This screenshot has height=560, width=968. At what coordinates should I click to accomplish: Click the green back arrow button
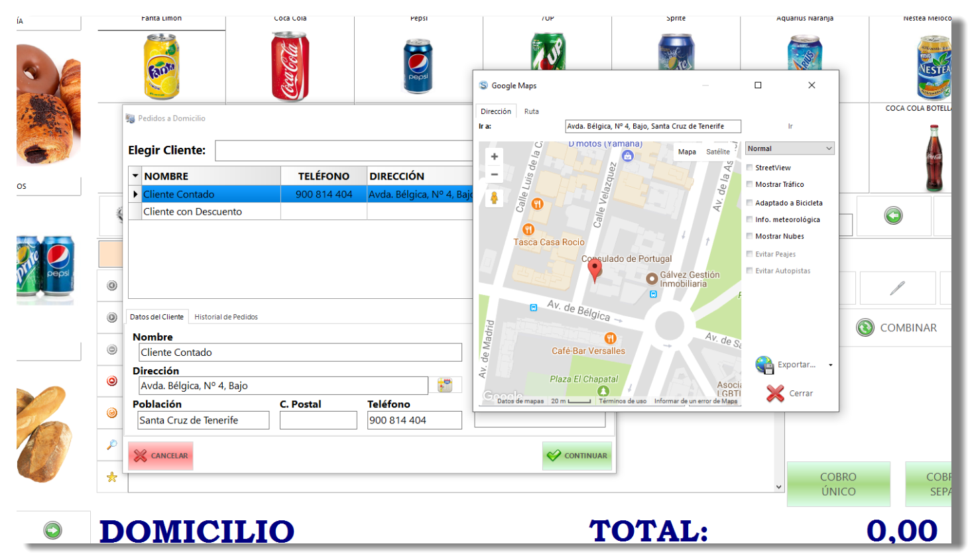893,215
